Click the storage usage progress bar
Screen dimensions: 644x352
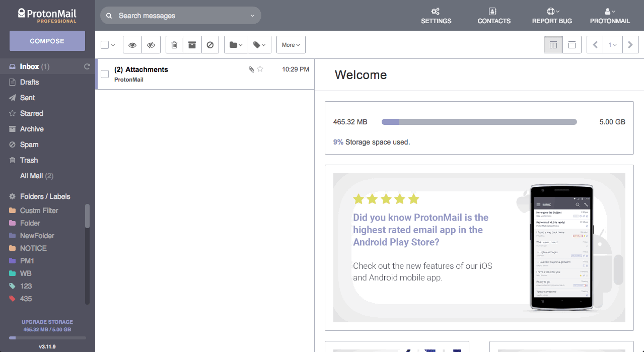click(479, 122)
